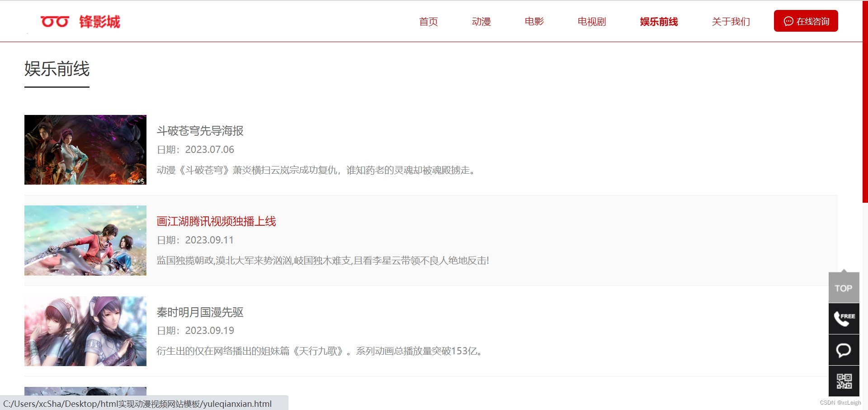868x410 pixels.
Task: Click the 锋影城 site logo
Action: [80, 21]
